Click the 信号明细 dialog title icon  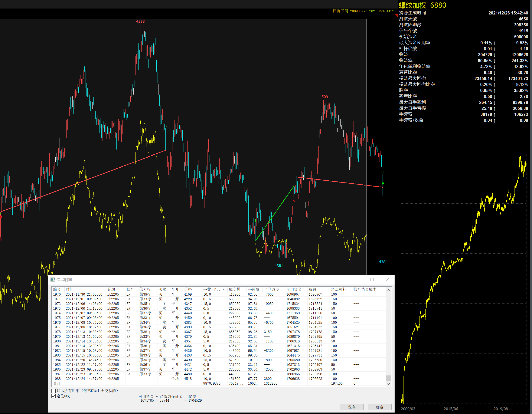tap(53, 280)
